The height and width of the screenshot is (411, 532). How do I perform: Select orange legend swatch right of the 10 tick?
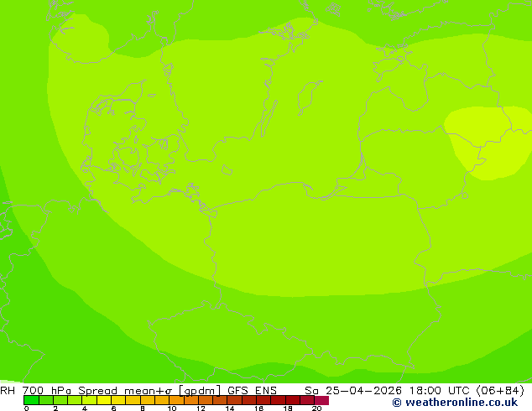176,400
